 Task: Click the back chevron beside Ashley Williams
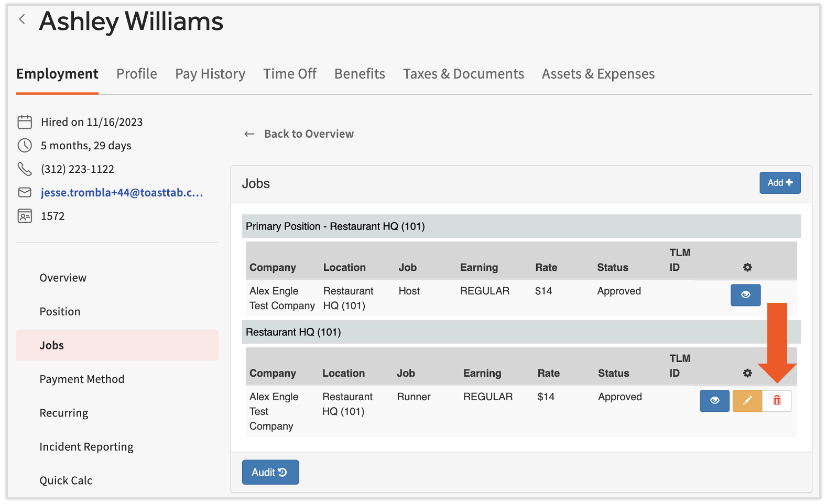[22, 19]
